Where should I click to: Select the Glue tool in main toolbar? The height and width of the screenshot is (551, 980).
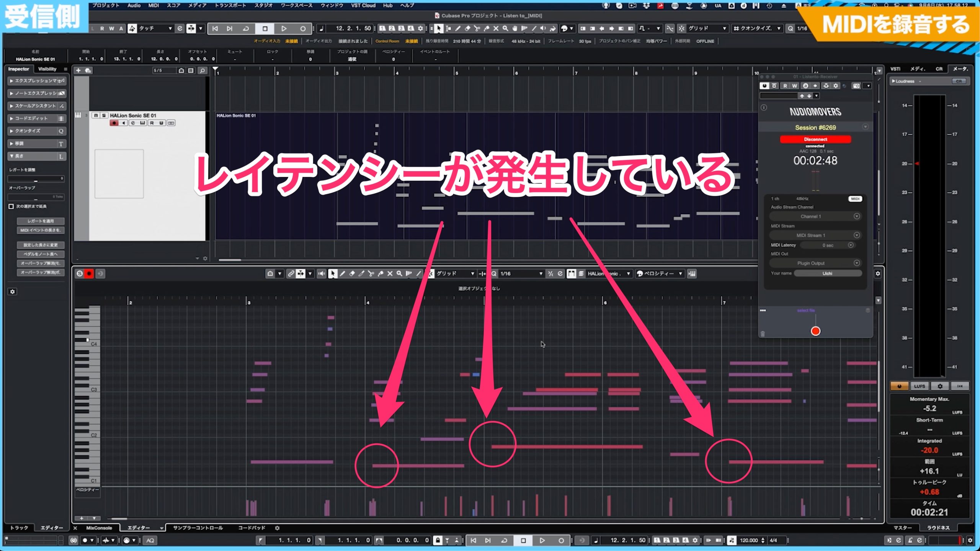pyautogui.click(x=487, y=28)
